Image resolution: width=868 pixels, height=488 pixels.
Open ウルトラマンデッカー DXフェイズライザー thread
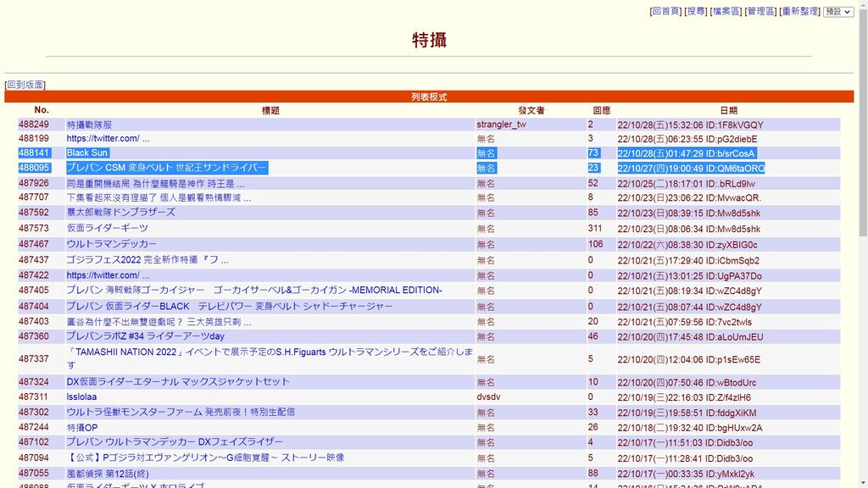point(175,442)
